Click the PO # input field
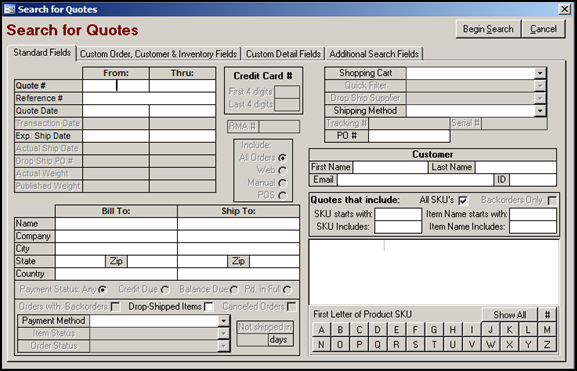This screenshot has width=577, height=371. 409,136
